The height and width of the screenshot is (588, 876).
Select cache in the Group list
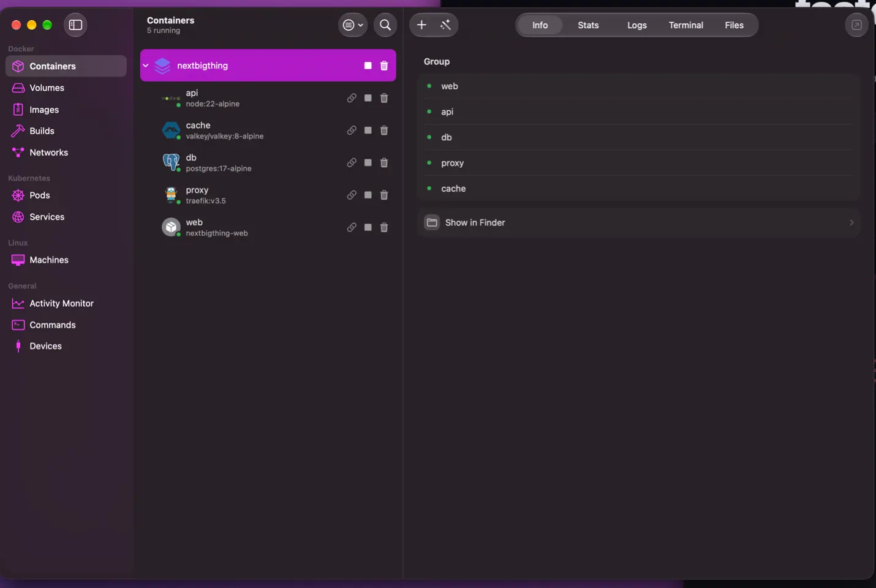(638, 189)
